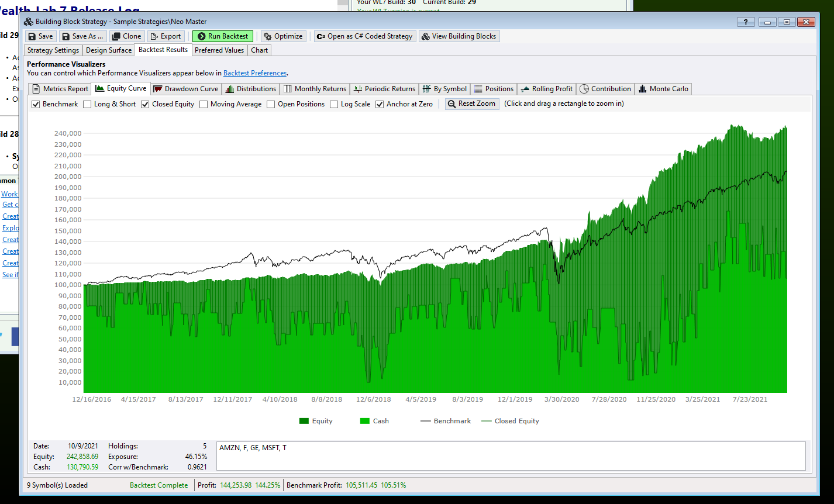Click the Exposure value 46.15%
The image size is (834, 504).
tap(196, 457)
